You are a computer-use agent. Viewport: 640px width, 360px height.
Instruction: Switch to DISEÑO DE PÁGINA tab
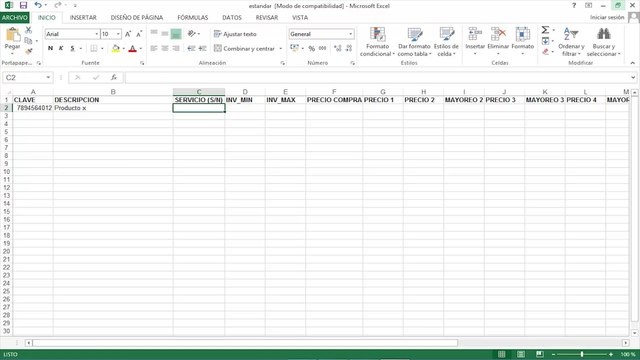tap(137, 18)
